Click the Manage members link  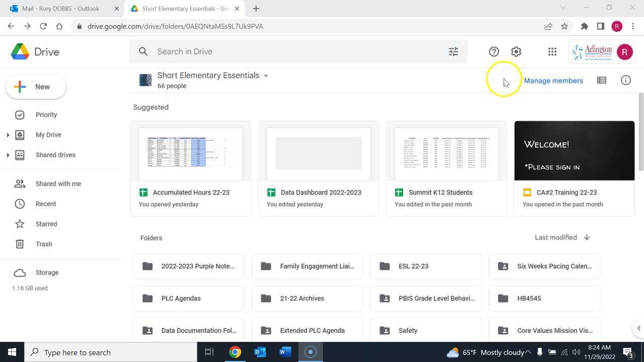(553, 80)
